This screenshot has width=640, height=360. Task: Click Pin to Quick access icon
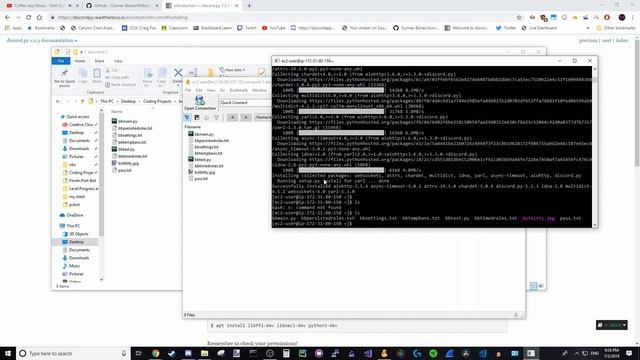pos(64,73)
